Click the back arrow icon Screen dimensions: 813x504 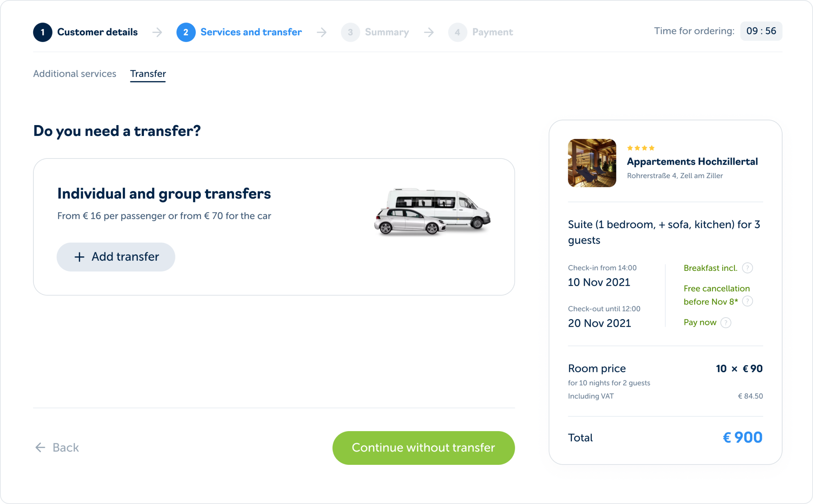[40, 447]
